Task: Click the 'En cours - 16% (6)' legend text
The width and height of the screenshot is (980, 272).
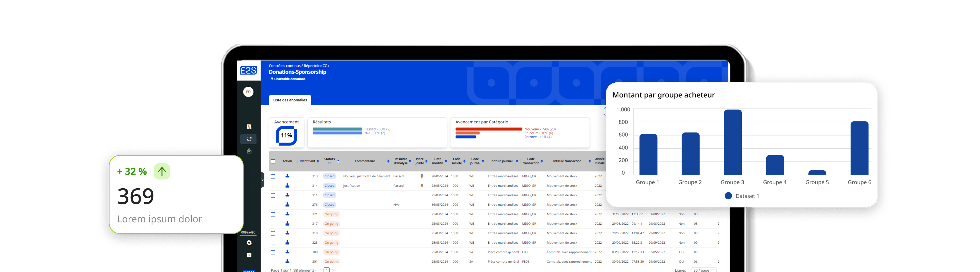Action: [539, 133]
